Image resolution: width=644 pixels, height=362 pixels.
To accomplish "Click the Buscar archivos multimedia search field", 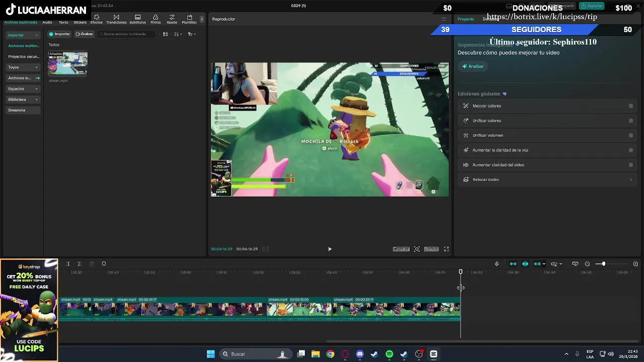I will coord(127,34).
